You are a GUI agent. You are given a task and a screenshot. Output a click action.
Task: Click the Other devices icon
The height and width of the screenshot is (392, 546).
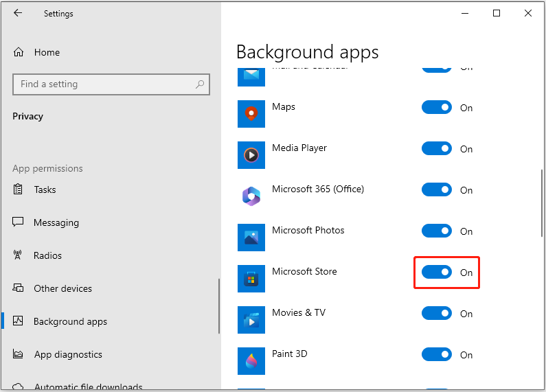pos(18,288)
